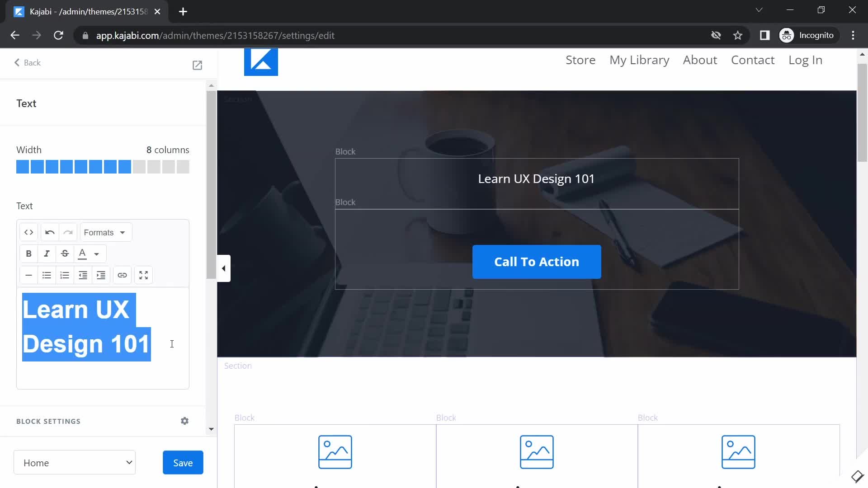This screenshot has height=488, width=868.
Task: Click the external link open icon
Action: tap(197, 64)
